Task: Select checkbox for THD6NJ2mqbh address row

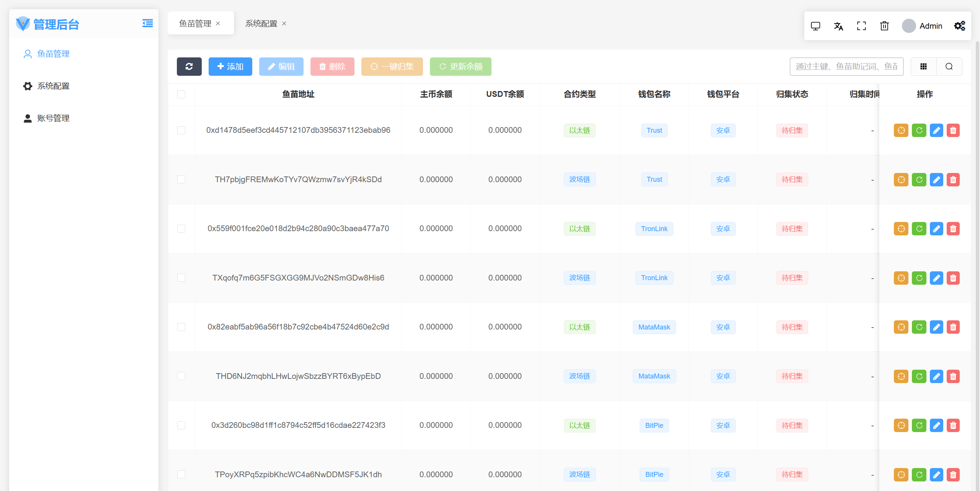Action: [181, 376]
